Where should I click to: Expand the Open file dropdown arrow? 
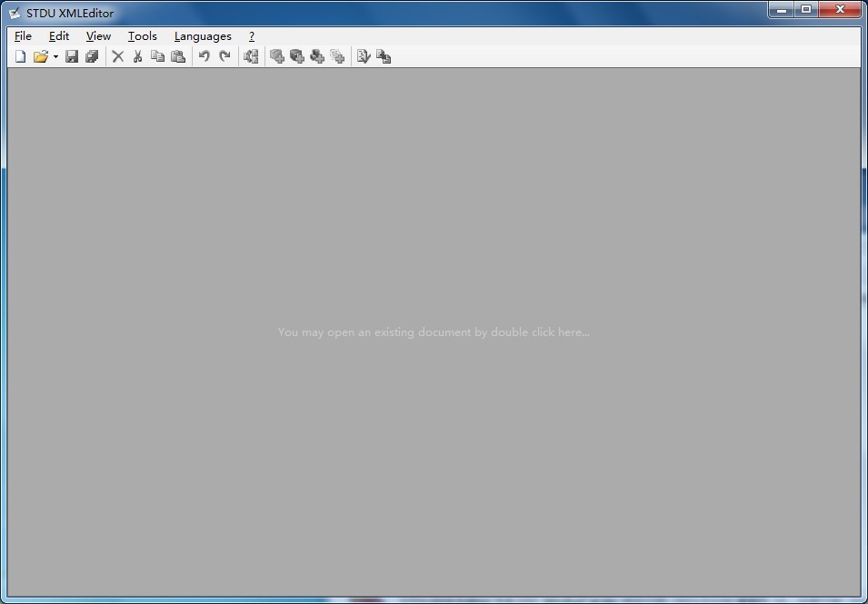55,56
